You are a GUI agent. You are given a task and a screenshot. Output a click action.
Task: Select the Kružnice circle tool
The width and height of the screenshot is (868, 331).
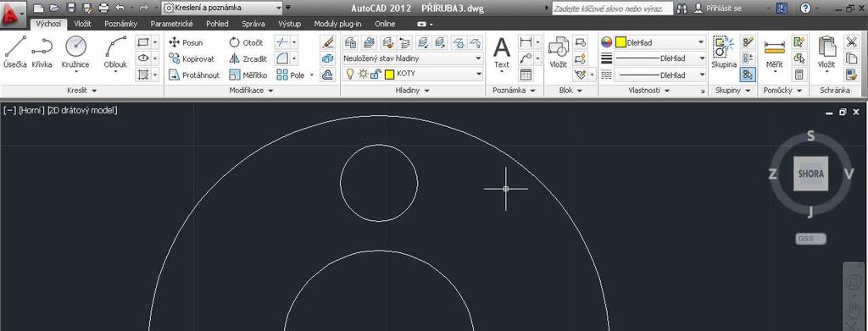pos(75,52)
